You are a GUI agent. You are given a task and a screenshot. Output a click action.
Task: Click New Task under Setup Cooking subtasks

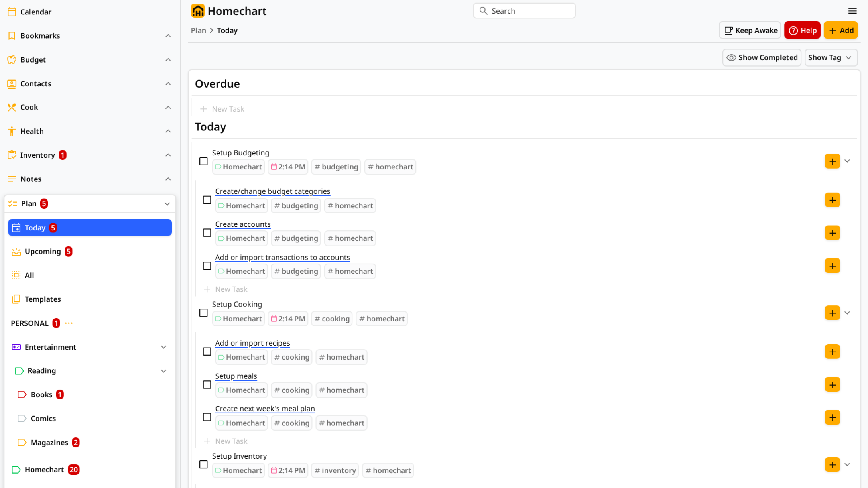coord(231,441)
